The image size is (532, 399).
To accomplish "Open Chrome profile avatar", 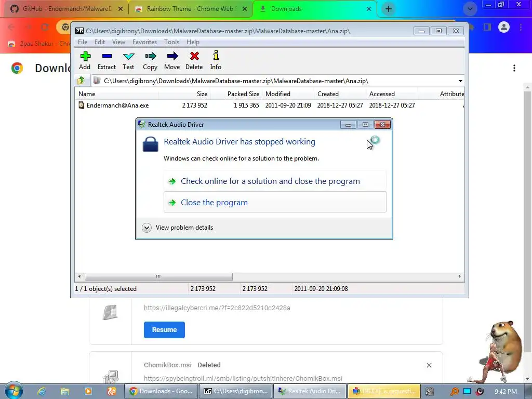I will (x=504, y=27).
